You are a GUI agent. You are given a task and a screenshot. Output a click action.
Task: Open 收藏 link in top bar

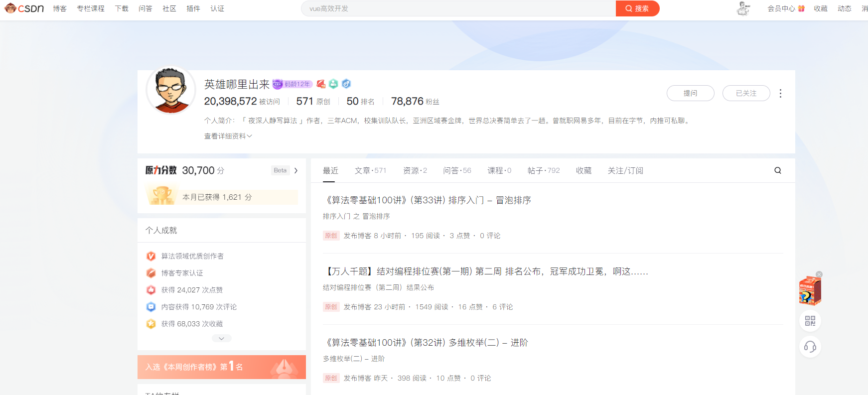[821, 8]
